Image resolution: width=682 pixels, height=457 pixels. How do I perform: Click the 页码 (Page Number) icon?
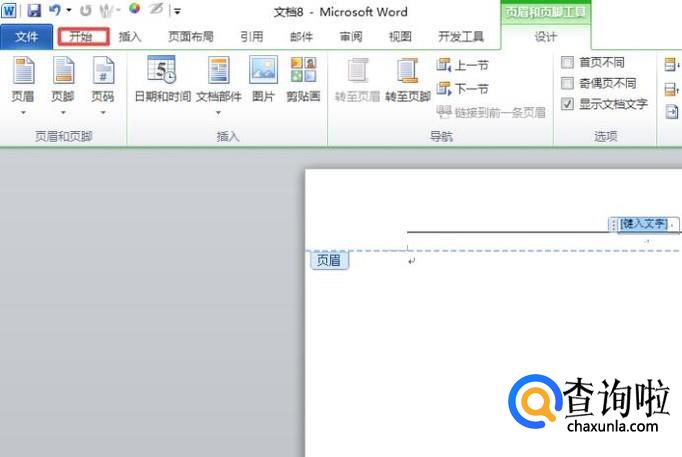click(103, 70)
